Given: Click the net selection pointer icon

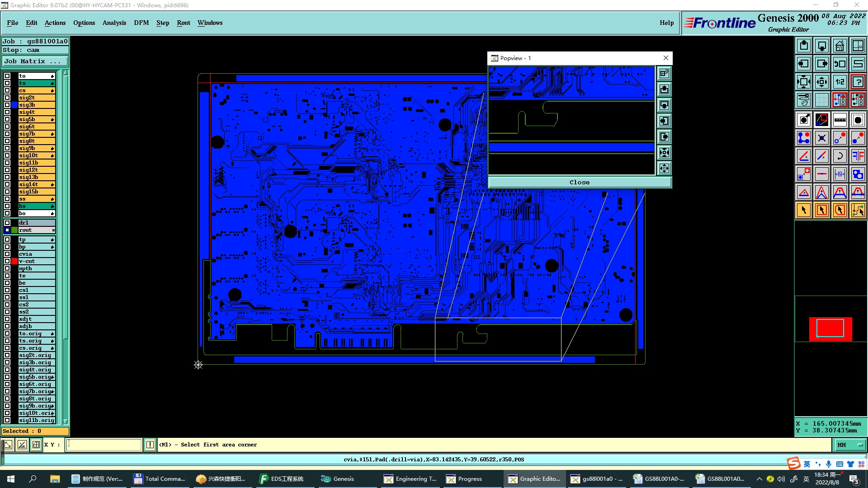Looking at the screenshot, I should pyautogui.click(x=858, y=210).
